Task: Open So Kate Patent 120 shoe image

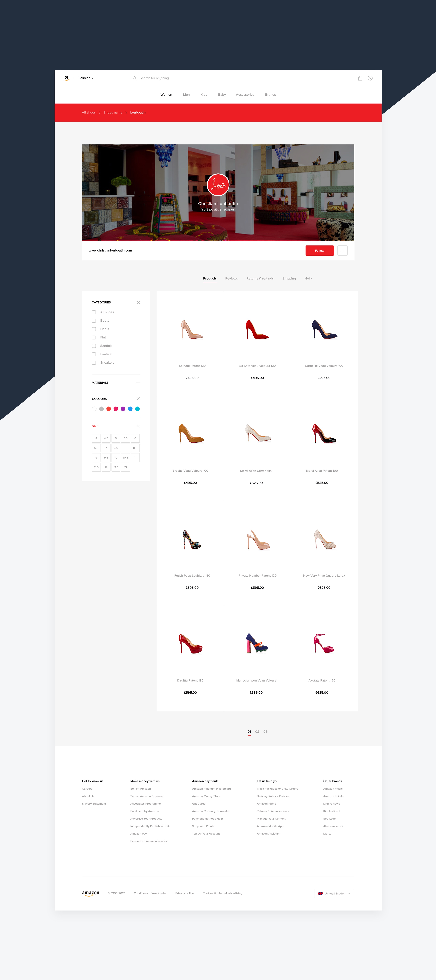Action: 192,329
